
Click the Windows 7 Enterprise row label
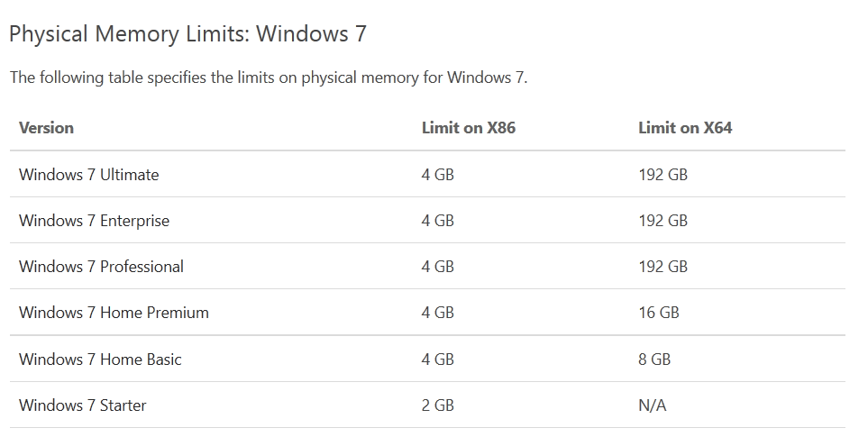(x=94, y=221)
